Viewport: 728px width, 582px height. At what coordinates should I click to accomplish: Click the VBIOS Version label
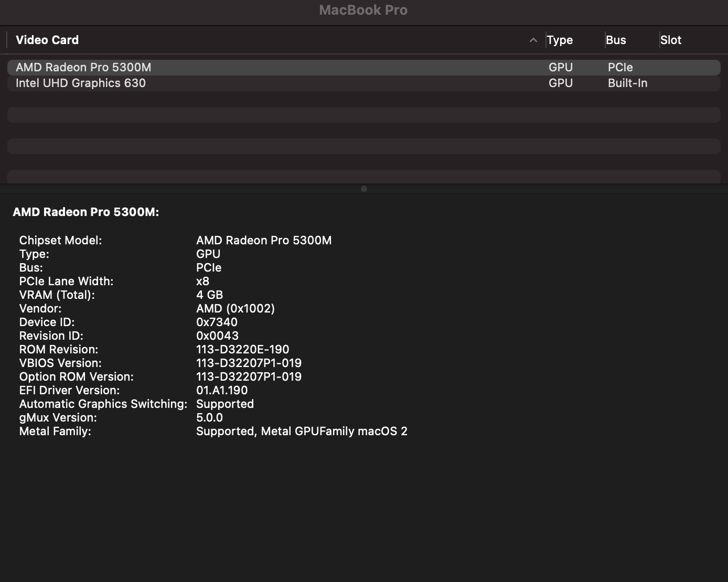[60, 363]
